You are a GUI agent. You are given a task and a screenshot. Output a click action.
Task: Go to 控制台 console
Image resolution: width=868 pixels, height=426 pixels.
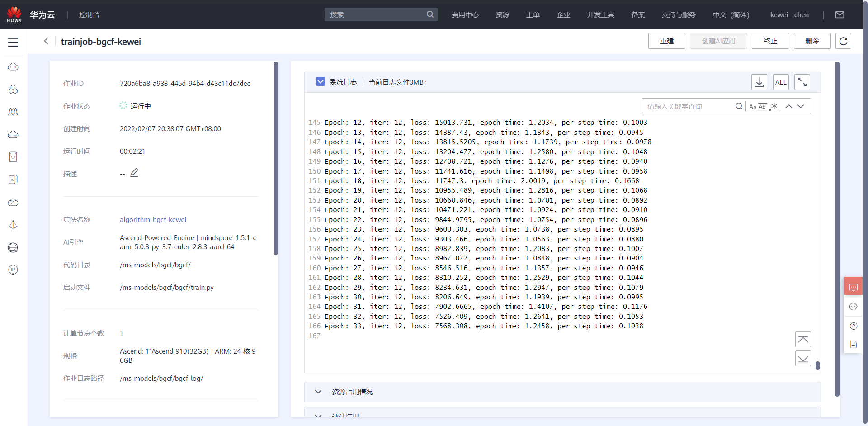click(x=89, y=14)
